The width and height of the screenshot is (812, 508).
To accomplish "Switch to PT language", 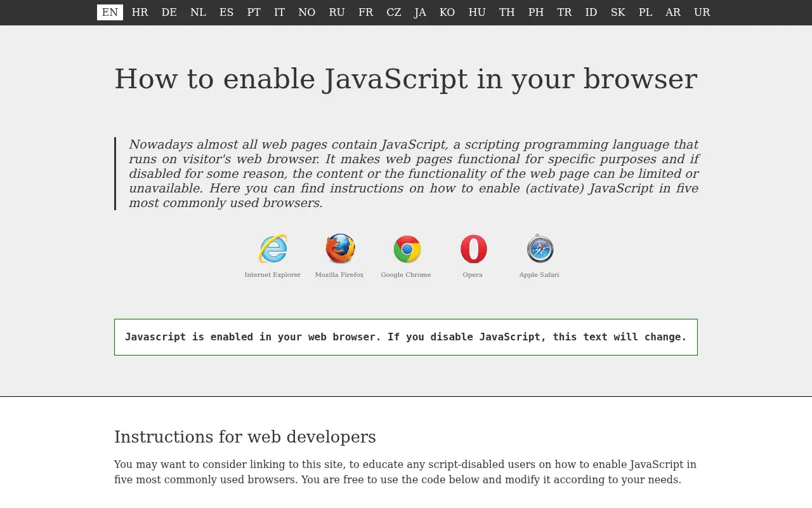I will (254, 12).
